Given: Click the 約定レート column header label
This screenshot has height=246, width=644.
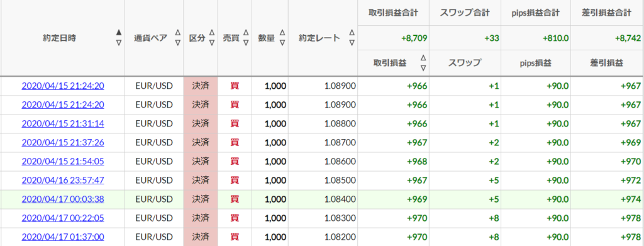Looking at the screenshot, I should [319, 38].
